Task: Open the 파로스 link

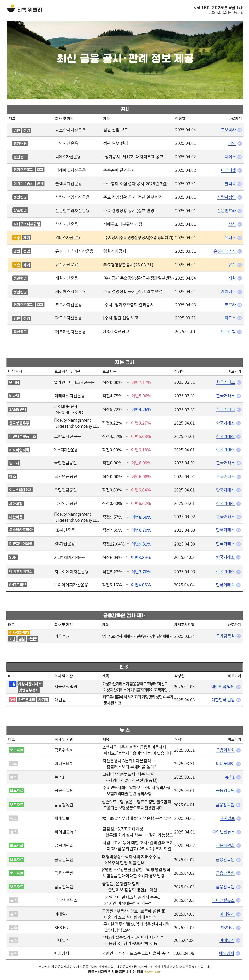Action: (230, 318)
